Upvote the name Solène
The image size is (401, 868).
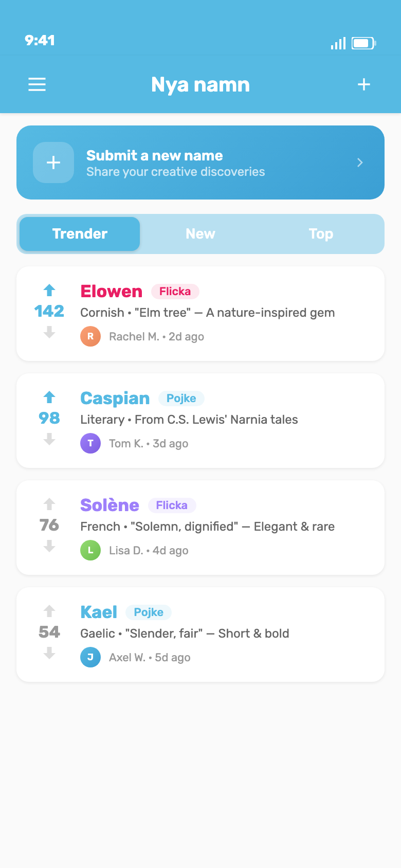pos(49,504)
